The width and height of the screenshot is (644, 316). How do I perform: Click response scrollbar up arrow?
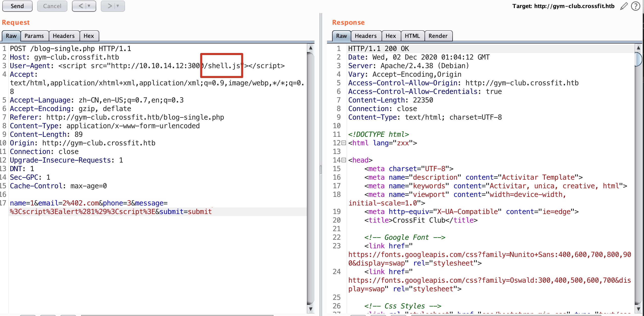(x=638, y=48)
